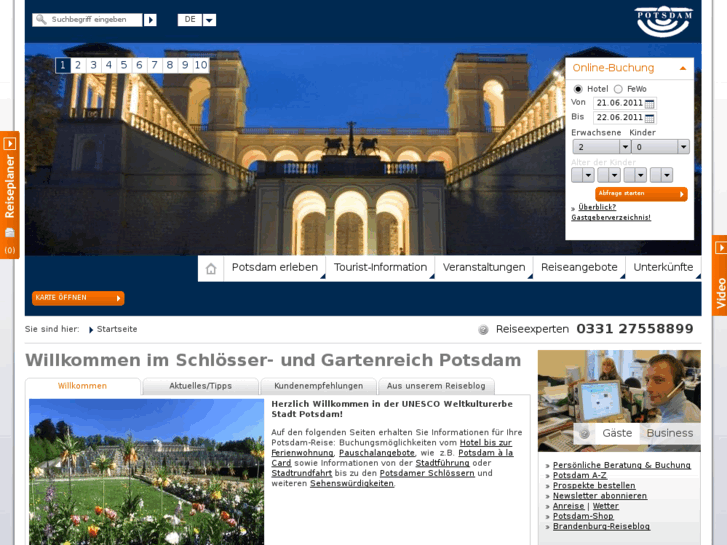Open the DE language dropdown arrow
Viewport: 727px width, 545px height.
click(210, 20)
